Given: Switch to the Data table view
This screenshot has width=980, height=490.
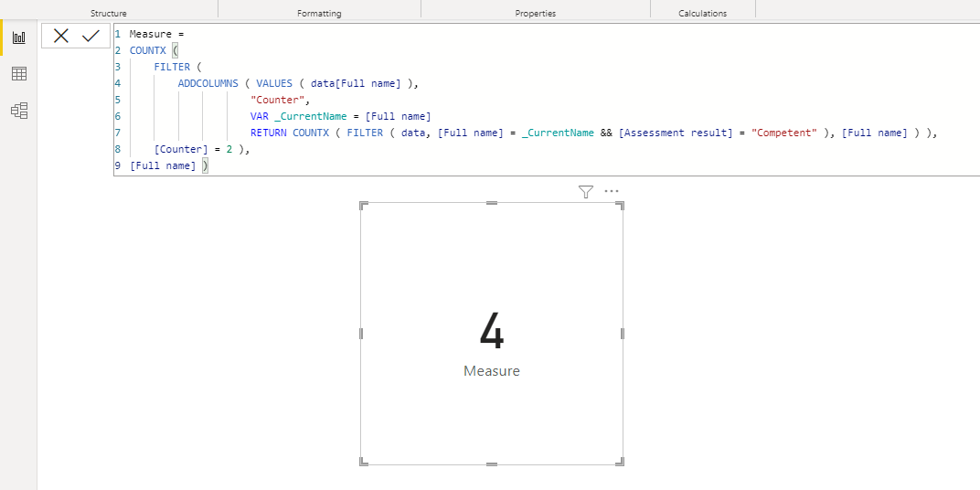Looking at the screenshot, I should tap(19, 74).
